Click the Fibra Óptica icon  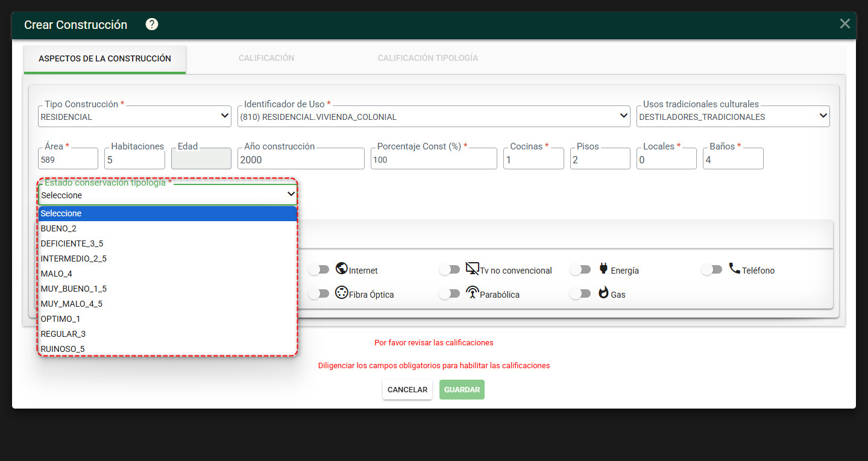tap(342, 293)
